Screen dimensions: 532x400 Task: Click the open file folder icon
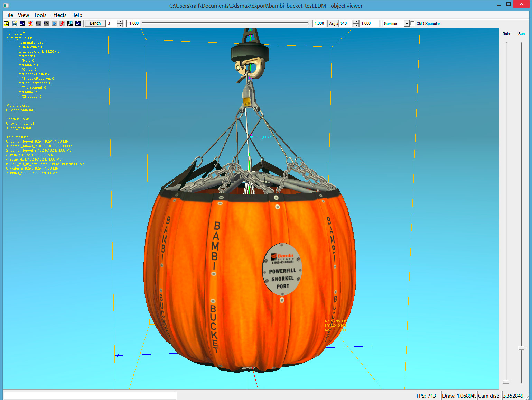click(x=7, y=24)
